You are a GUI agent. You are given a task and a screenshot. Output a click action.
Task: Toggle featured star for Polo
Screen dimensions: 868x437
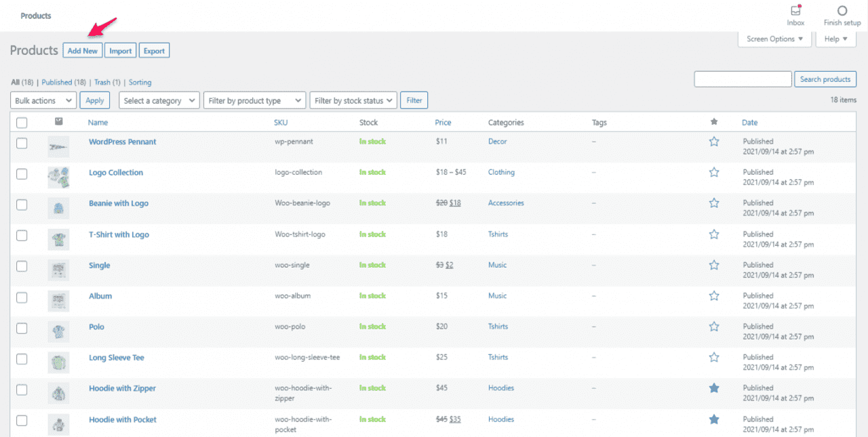pos(714,327)
